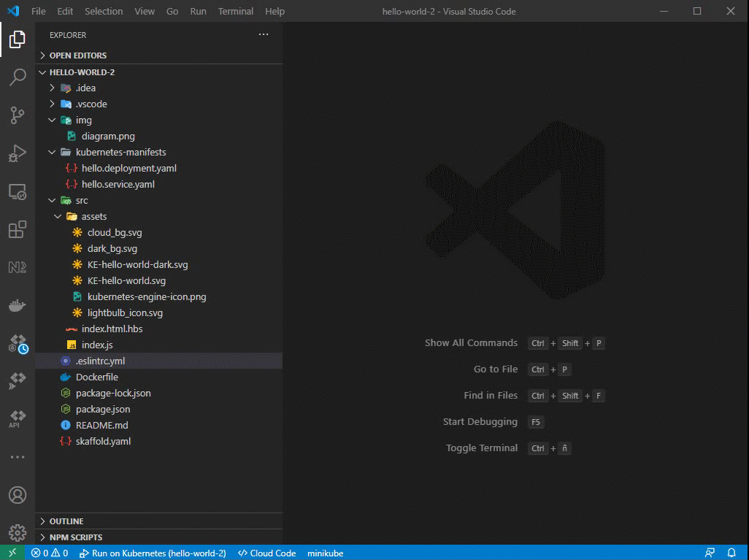Open the Docker whale activity bar icon

(x=18, y=305)
